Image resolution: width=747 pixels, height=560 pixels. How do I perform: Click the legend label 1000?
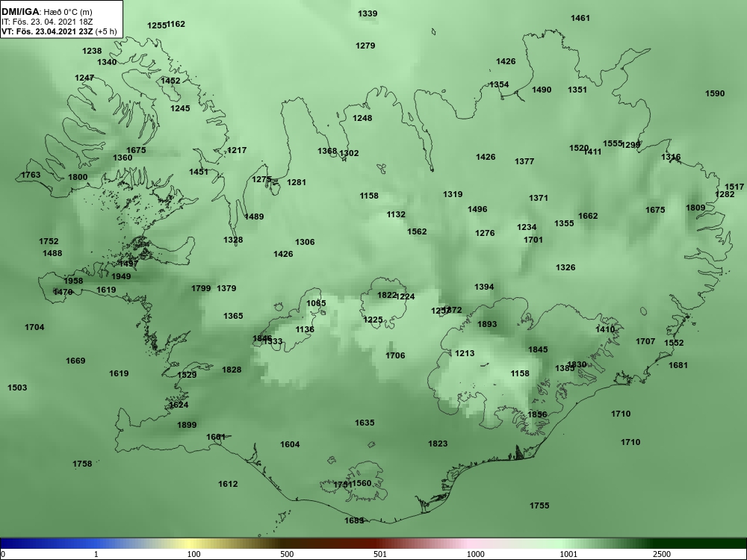pyautogui.click(x=475, y=554)
